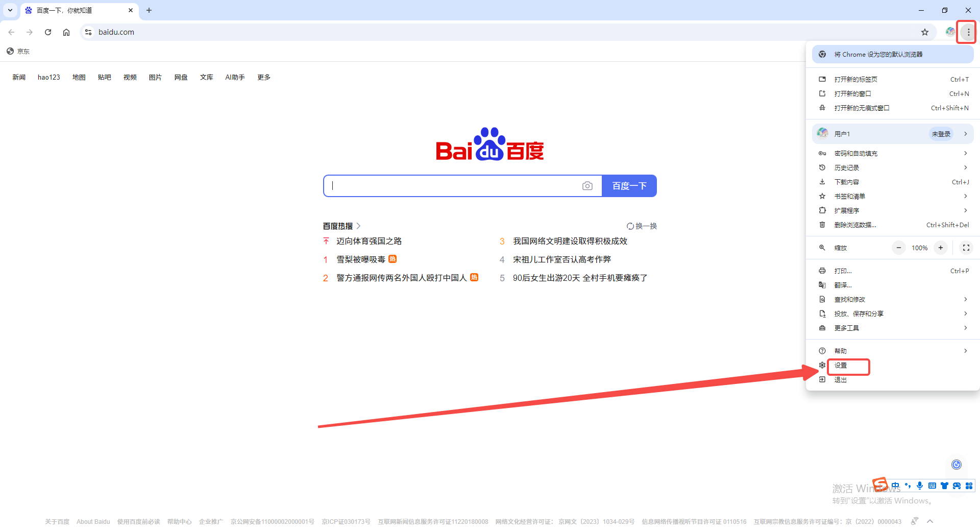This screenshot has width=980, height=531.
Task: Open 设置 from the Chrome menu
Action: coord(893,365)
